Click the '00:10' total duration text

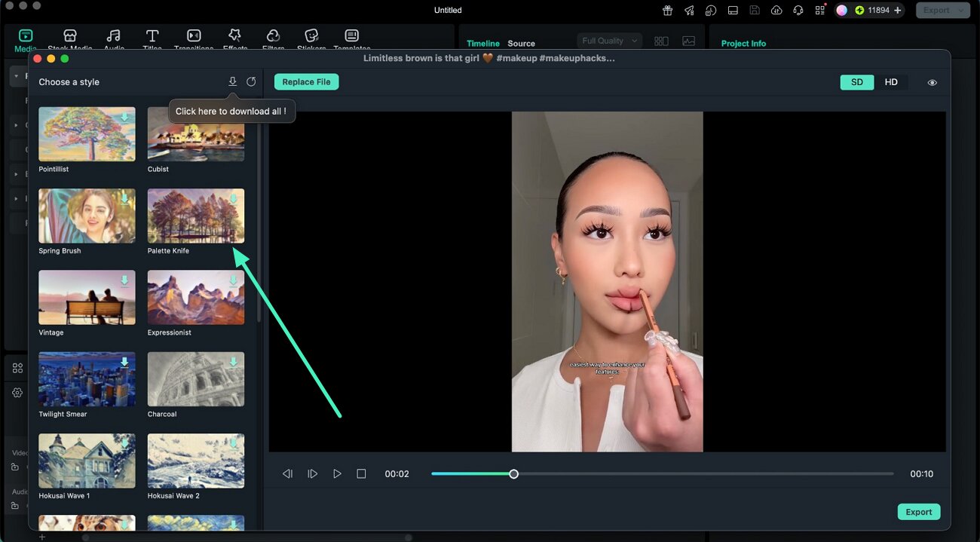click(921, 474)
